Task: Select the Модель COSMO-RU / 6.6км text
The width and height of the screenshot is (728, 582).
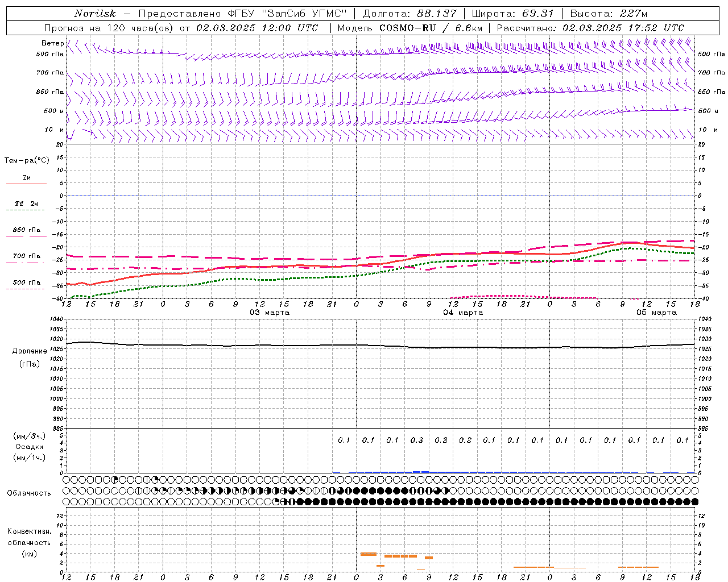Action: point(410,28)
